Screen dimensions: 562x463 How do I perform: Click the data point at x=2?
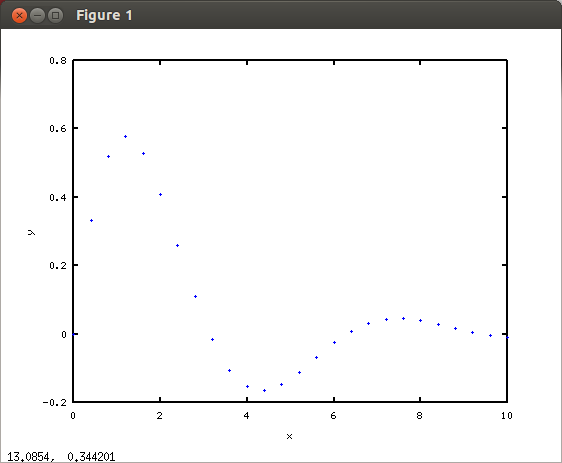tap(161, 195)
